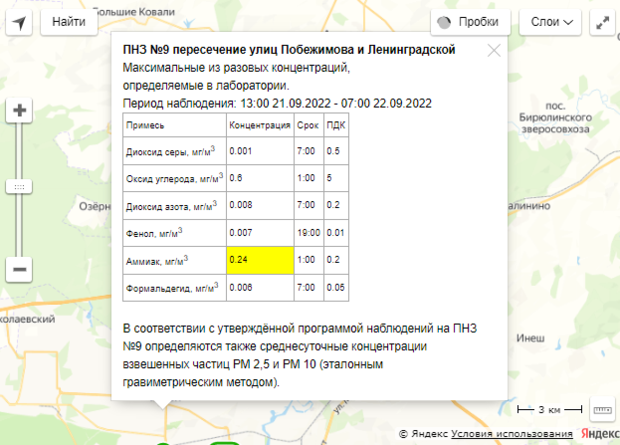Click the ПДК column header
The width and height of the screenshot is (620, 445).
pos(336,126)
